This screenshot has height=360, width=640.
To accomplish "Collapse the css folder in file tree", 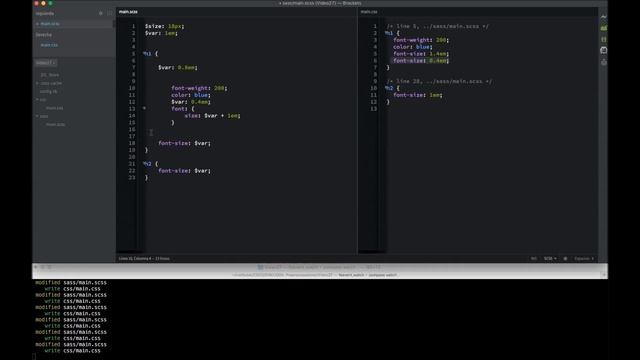I will tap(37, 100).
